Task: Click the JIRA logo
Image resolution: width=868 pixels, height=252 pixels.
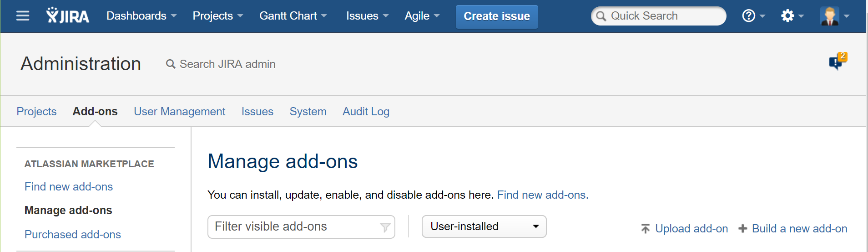Action: pos(68,16)
